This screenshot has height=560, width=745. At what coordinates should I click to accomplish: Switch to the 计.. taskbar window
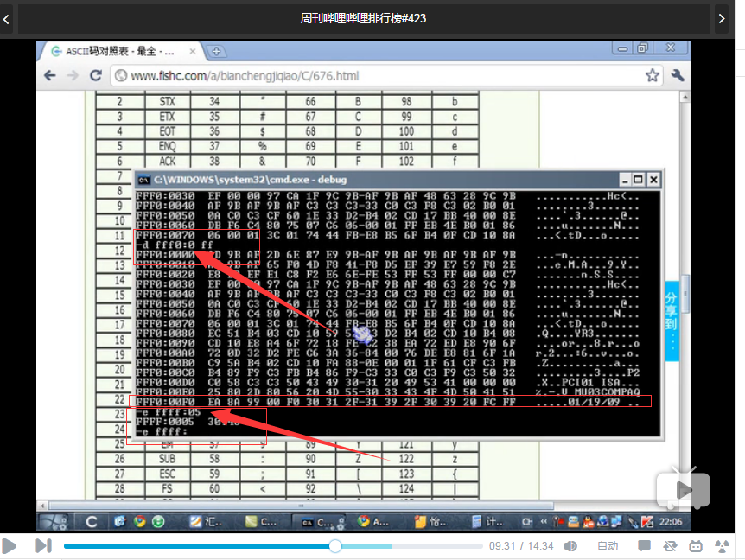tap(488, 522)
